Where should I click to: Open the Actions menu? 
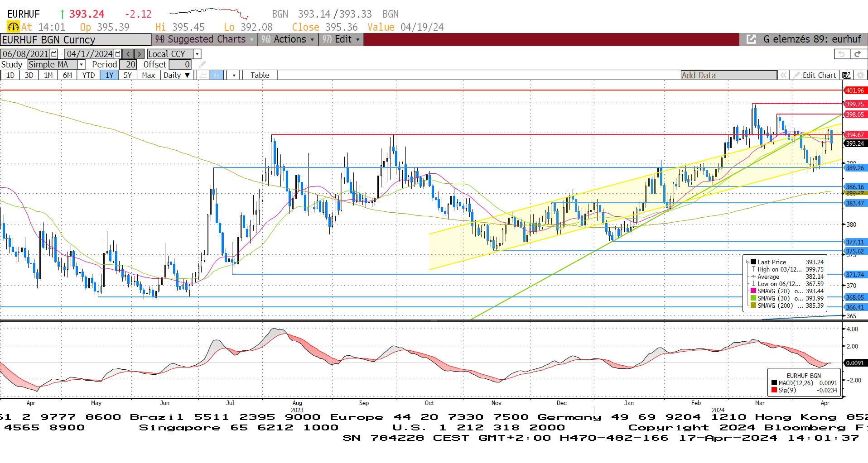pyautogui.click(x=288, y=39)
